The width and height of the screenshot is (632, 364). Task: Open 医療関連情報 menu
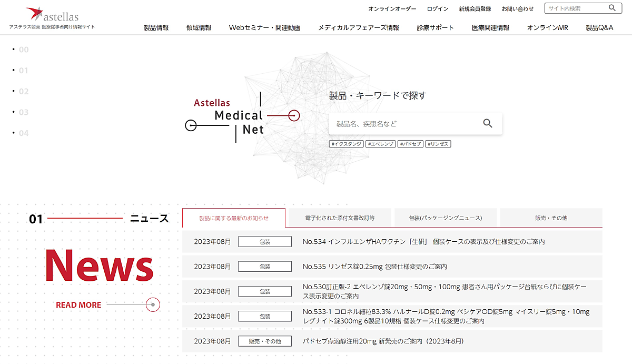[490, 28]
